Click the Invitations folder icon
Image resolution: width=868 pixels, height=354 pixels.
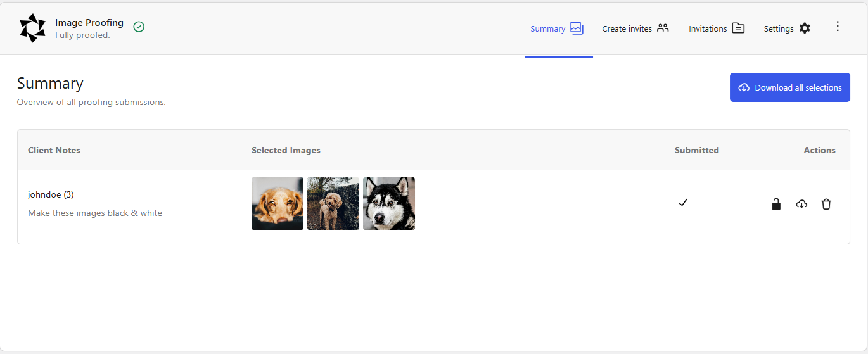[738, 28]
